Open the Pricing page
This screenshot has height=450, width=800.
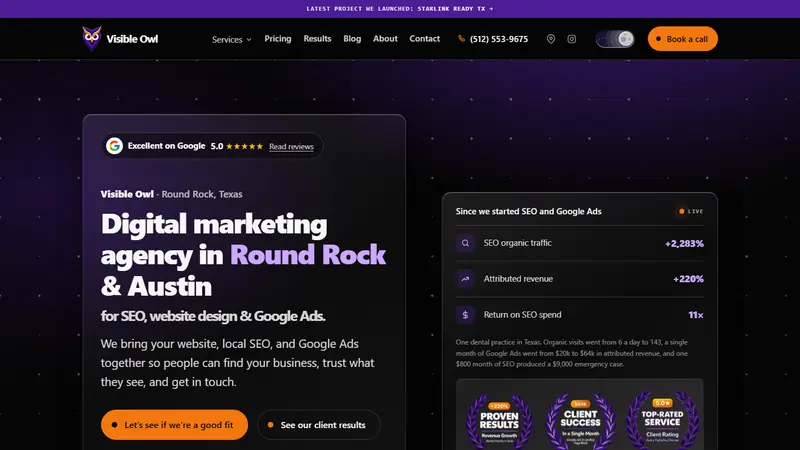tap(278, 39)
